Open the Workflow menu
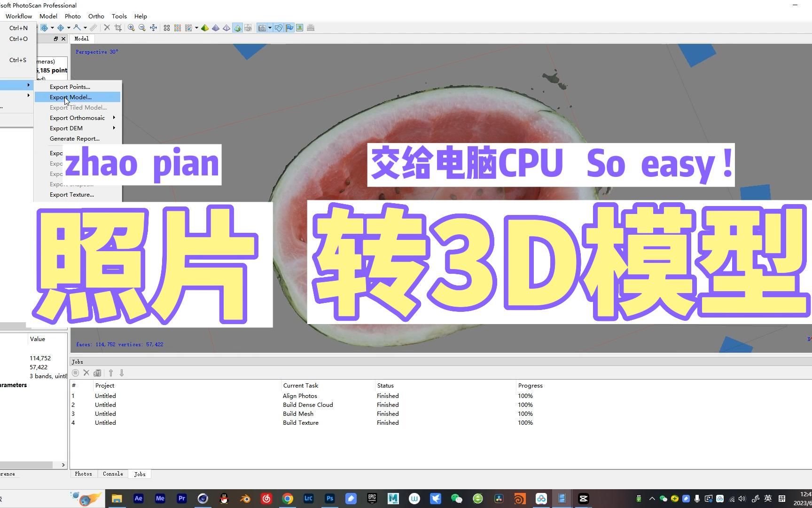This screenshot has width=812, height=508. tap(18, 16)
